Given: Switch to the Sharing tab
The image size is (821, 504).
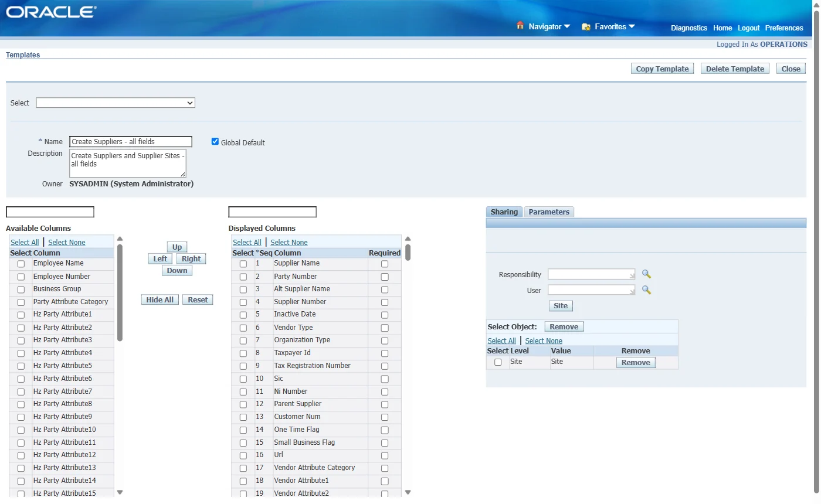Looking at the screenshot, I should pyautogui.click(x=504, y=212).
